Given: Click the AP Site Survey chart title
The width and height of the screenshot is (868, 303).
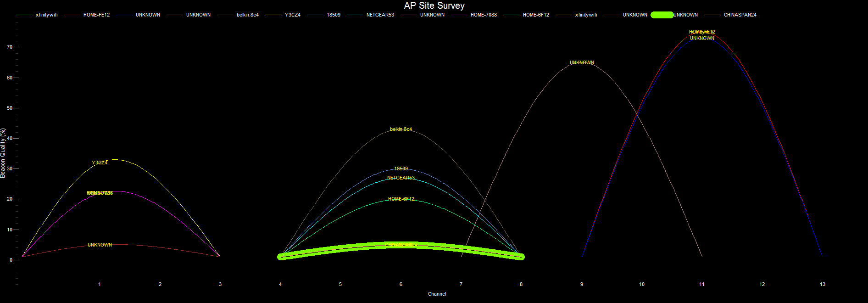Looking at the screenshot, I should click(x=434, y=6).
